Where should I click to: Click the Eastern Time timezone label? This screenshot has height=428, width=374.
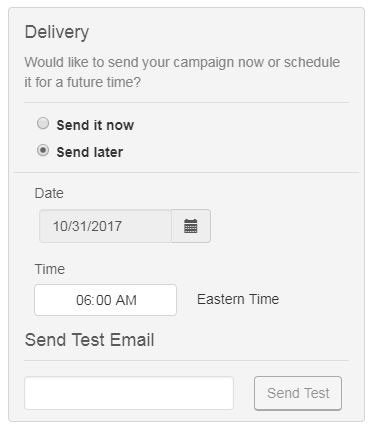(x=238, y=299)
